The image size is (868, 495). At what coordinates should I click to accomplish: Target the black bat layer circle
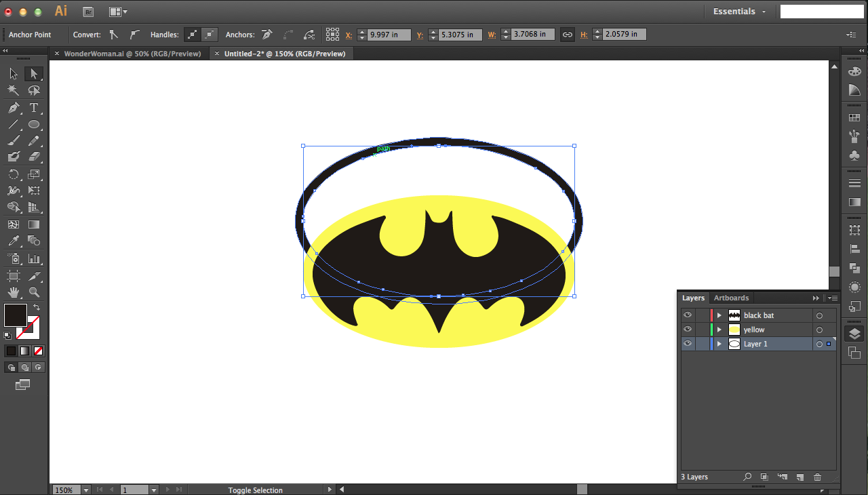819,315
